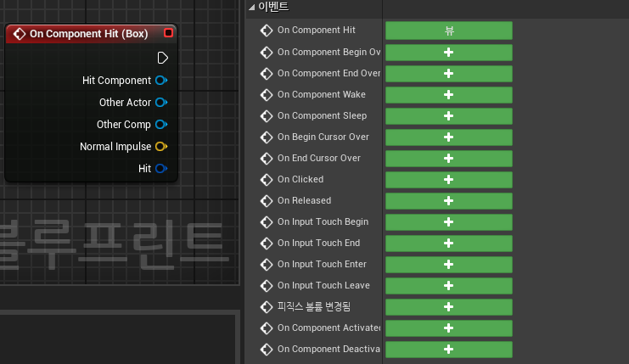Screen dimensions: 629x364
Task: Add 피직스 볼륨 변경됨 event
Action: pyautogui.click(x=449, y=307)
